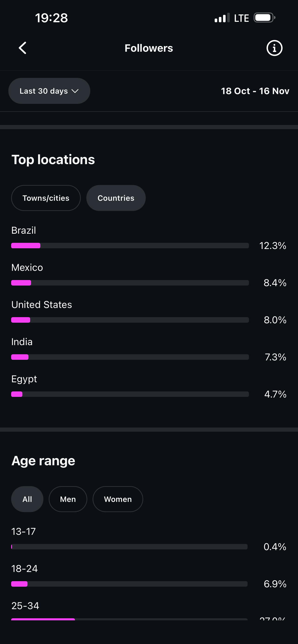Select the Countries tab
Viewport: 298px width, 644px height.
pos(116,198)
